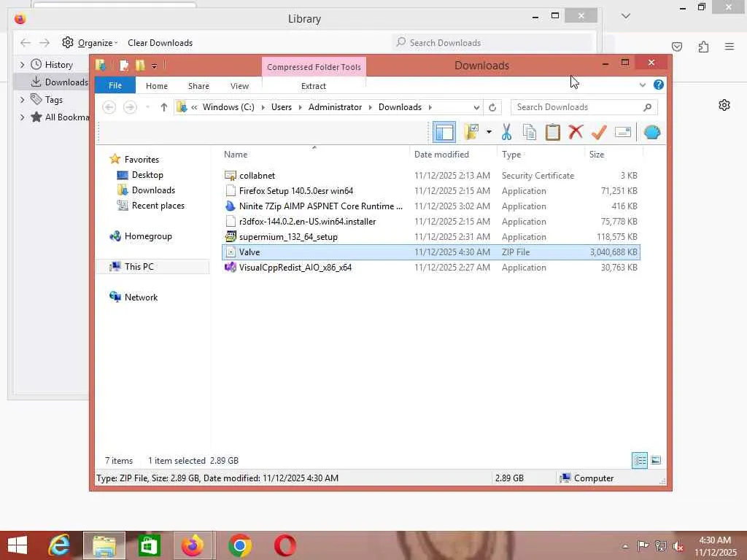The width and height of the screenshot is (747, 560).
Task: Click the Copy icon in Explorer toolbar
Action: (x=530, y=132)
